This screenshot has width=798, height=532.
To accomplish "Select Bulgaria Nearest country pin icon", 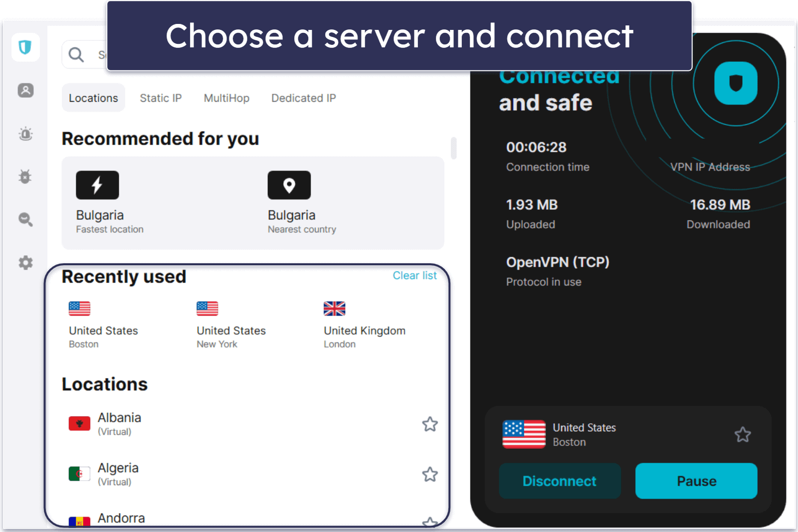I will pos(289,185).
